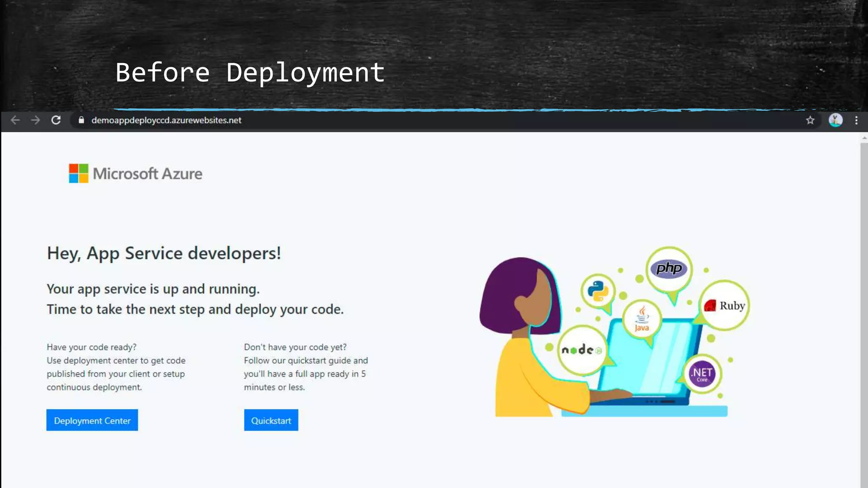Click the Deployment Center button
868x488 pixels.
coord(92,420)
